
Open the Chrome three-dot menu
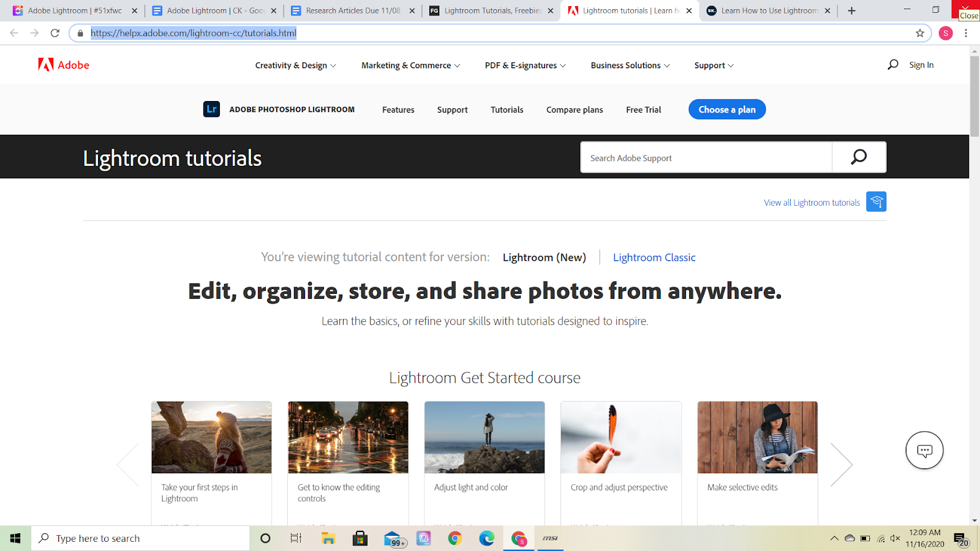(966, 33)
